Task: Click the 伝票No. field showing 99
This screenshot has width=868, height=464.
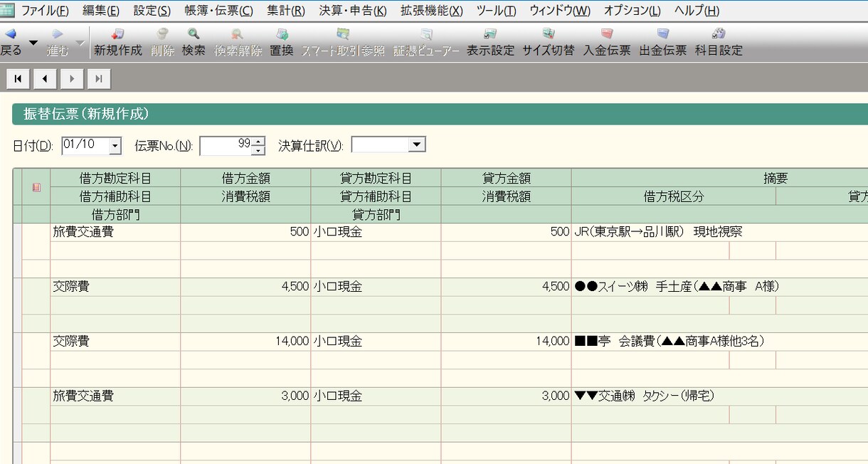Action: point(226,146)
